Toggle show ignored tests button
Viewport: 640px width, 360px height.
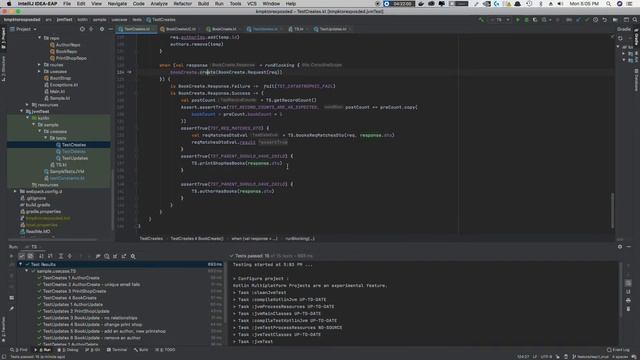[x=30, y=256]
